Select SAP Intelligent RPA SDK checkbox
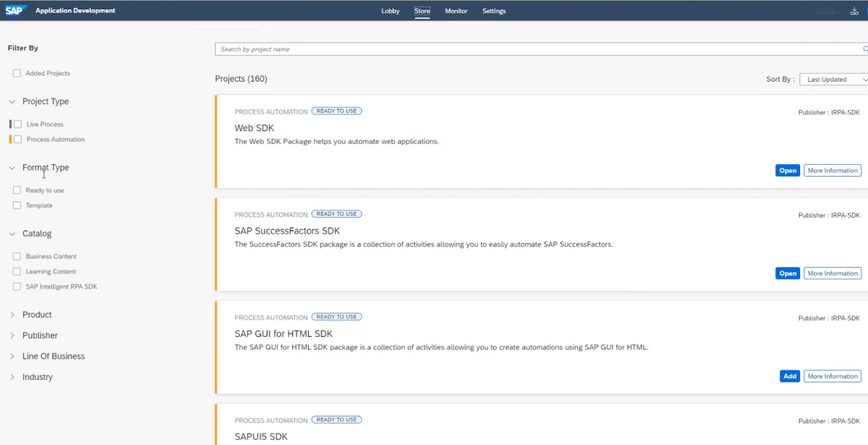 (x=17, y=287)
